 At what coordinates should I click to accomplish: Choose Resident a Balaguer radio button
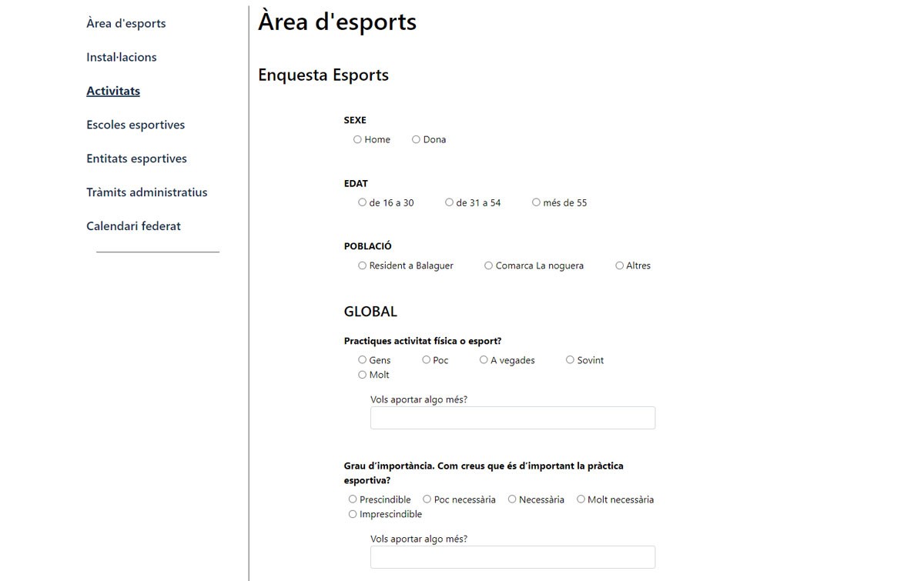(x=362, y=265)
